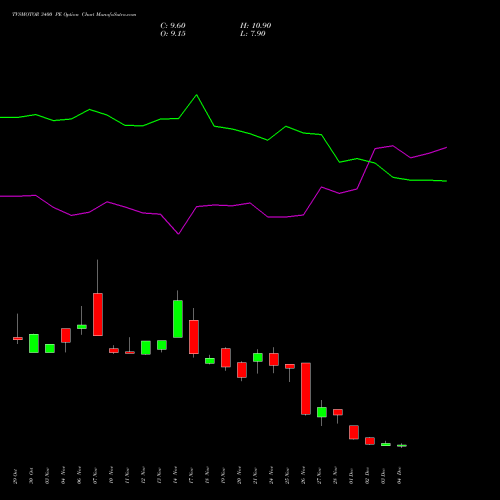Select the 17 Nov date label
This screenshot has height=500, width=500.
click(x=191, y=476)
